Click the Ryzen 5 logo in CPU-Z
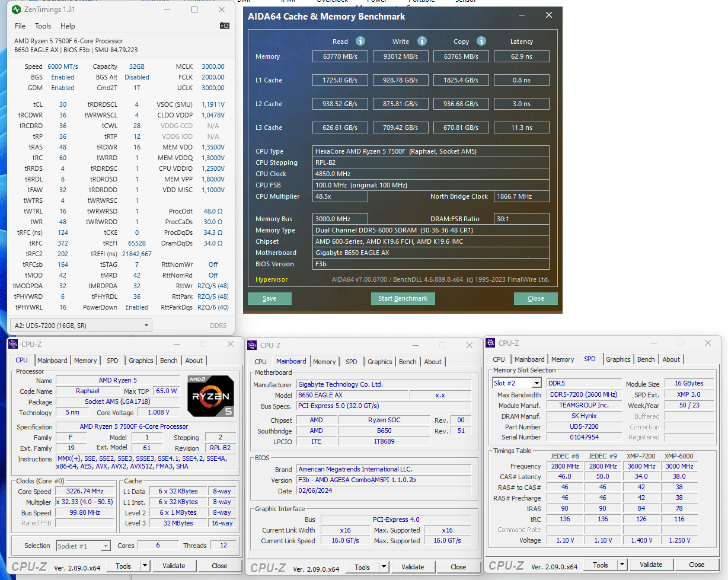The height and width of the screenshot is (580, 728). point(210,396)
